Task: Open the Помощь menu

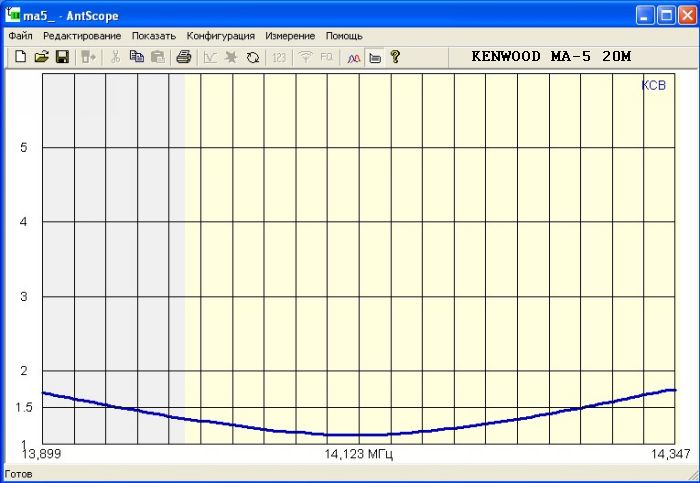Action: click(344, 36)
